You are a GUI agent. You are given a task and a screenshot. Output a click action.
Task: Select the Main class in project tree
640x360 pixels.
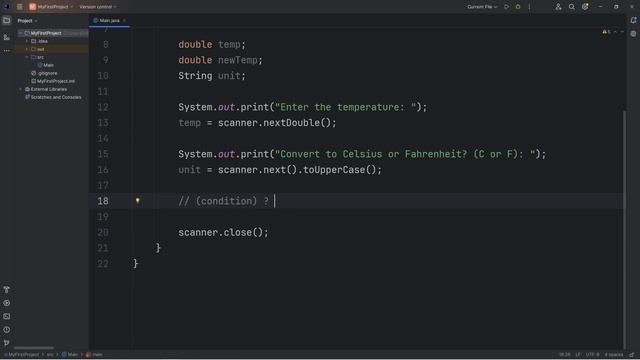click(45, 65)
